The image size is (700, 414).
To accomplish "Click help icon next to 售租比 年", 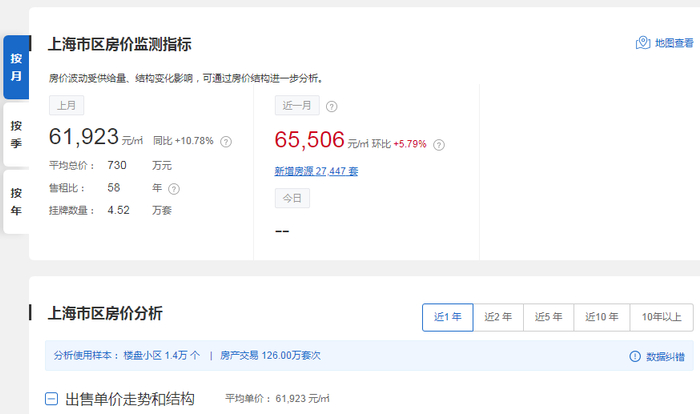I will click(174, 189).
